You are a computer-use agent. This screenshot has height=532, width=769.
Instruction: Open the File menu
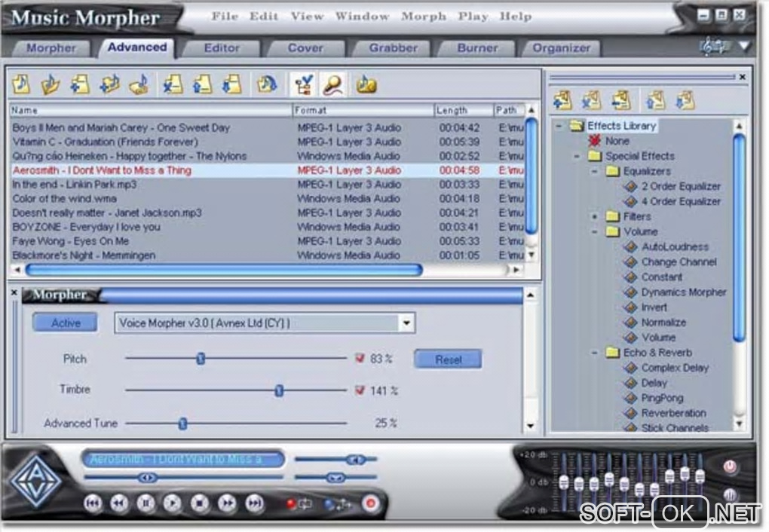[x=225, y=17]
